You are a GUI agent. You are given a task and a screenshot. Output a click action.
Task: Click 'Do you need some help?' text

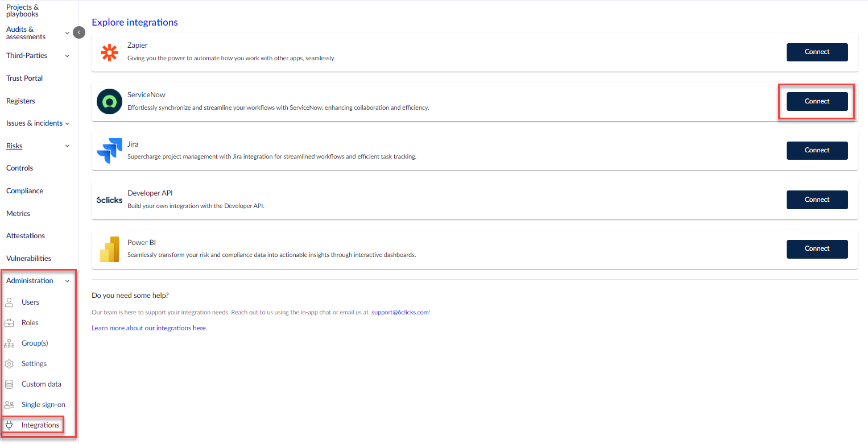(x=130, y=296)
